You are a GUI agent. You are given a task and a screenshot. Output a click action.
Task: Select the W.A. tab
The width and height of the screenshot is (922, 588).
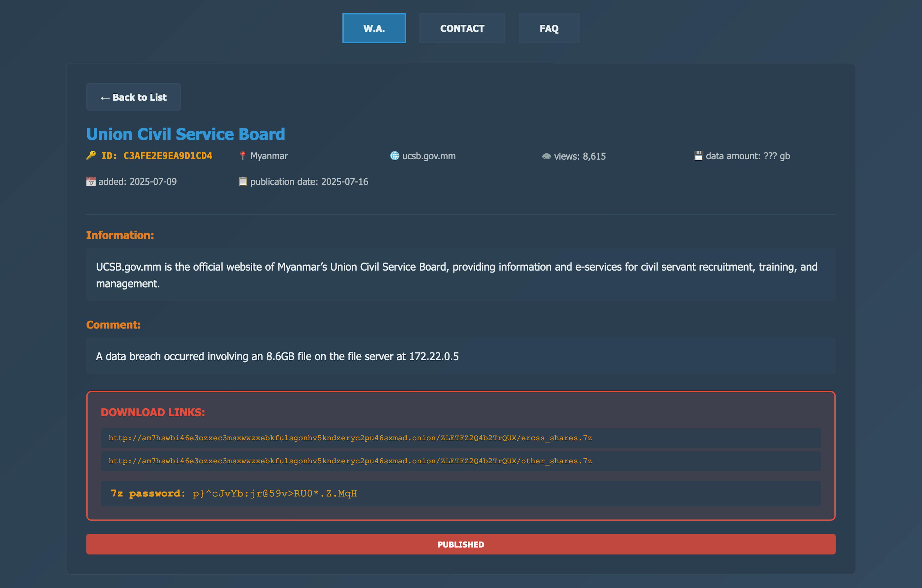(374, 28)
